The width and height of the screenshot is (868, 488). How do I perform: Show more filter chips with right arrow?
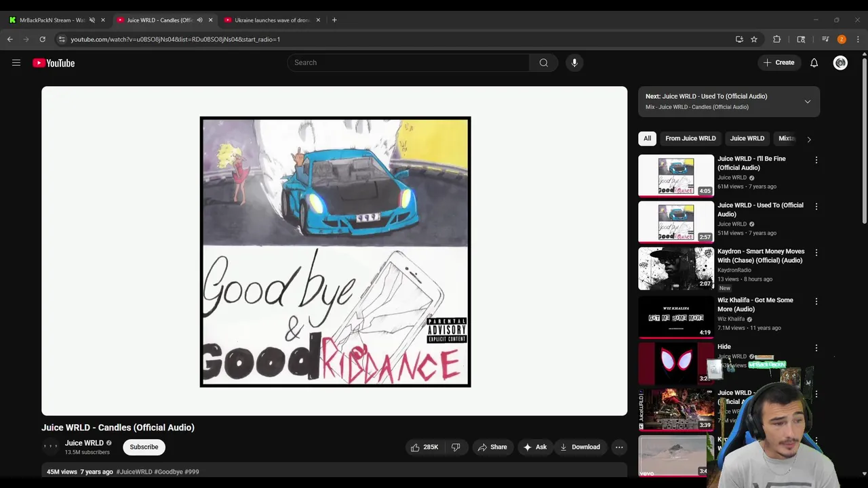pyautogui.click(x=808, y=139)
